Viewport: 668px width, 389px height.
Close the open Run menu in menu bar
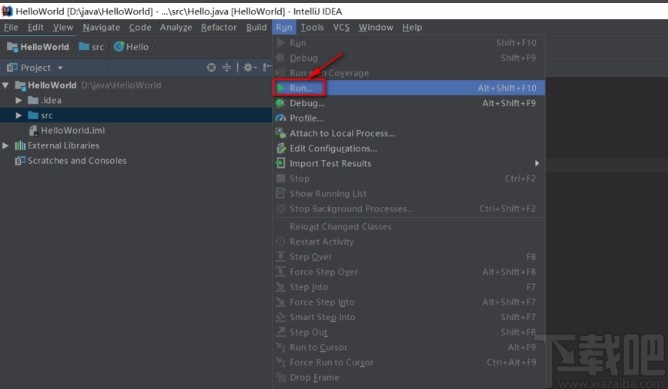click(284, 27)
